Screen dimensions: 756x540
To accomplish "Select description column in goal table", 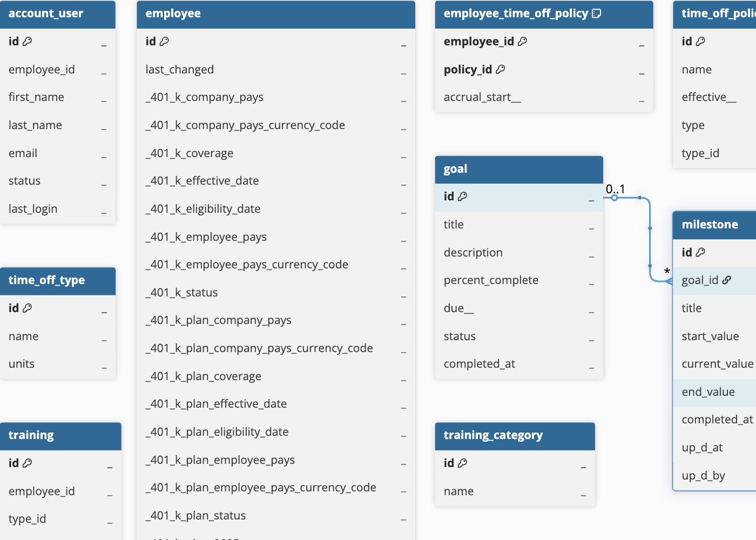I will (x=519, y=253).
